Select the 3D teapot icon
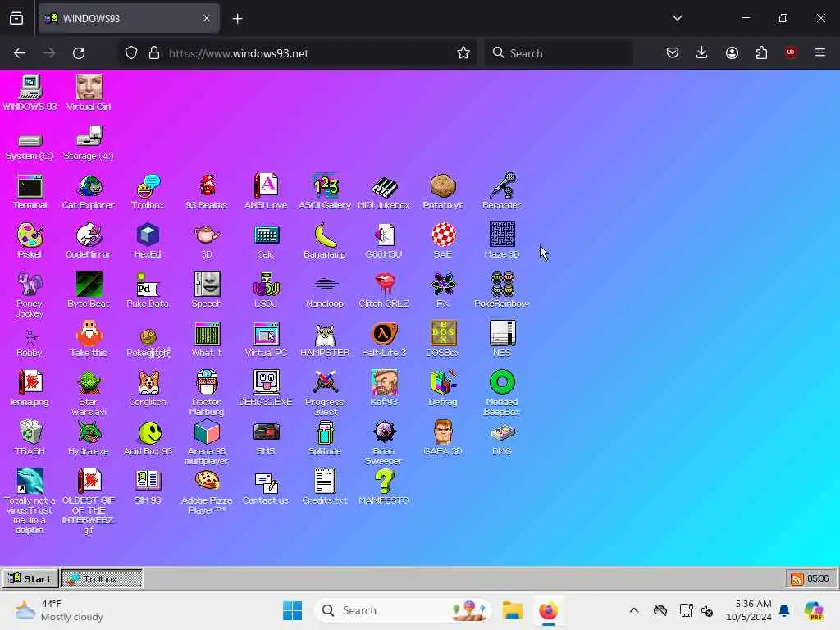Screen dimensions: 840x630 pos(207,240)
